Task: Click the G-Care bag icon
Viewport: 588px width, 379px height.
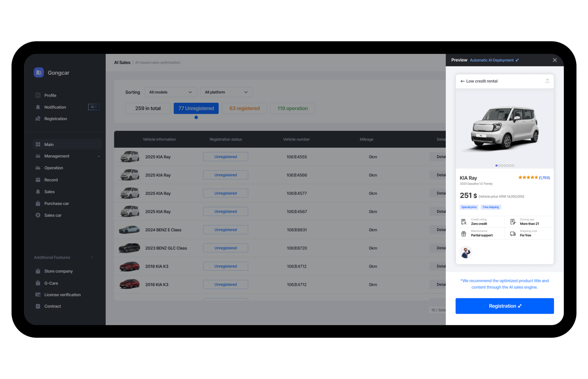Action: coord(38,283)
